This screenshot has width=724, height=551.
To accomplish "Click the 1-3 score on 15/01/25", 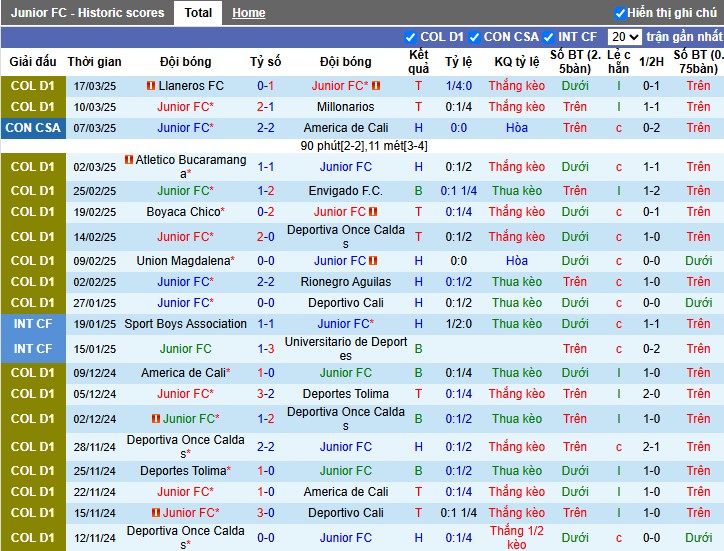I will click(265, 349).
